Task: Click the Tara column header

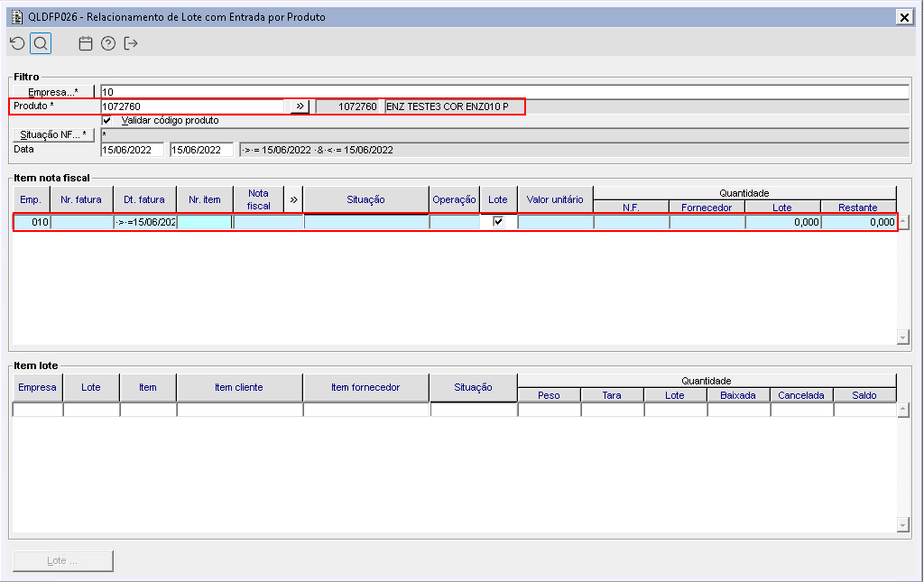Action: [x=612, y=395]
